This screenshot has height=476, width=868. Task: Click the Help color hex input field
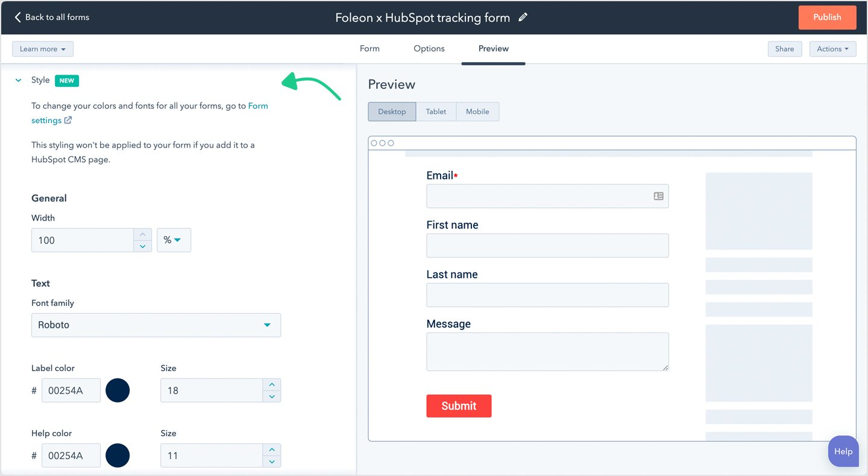pyautogui.click(x=71, y=456)
